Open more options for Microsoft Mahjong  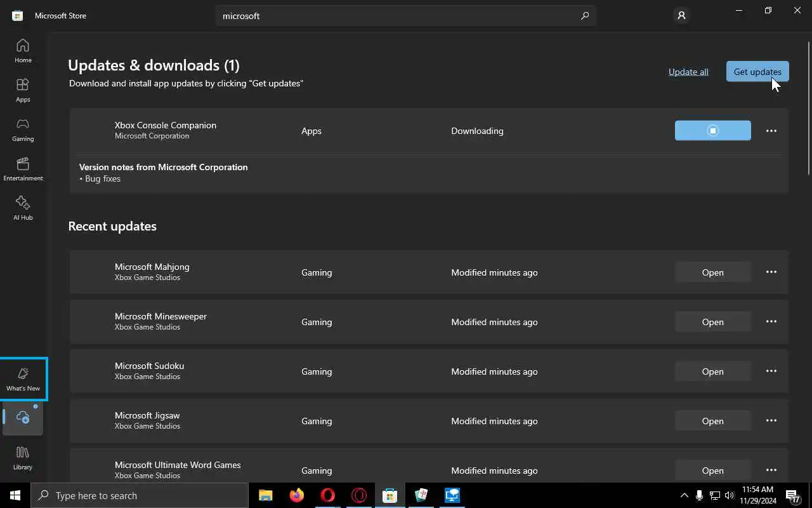click(771, 272)
